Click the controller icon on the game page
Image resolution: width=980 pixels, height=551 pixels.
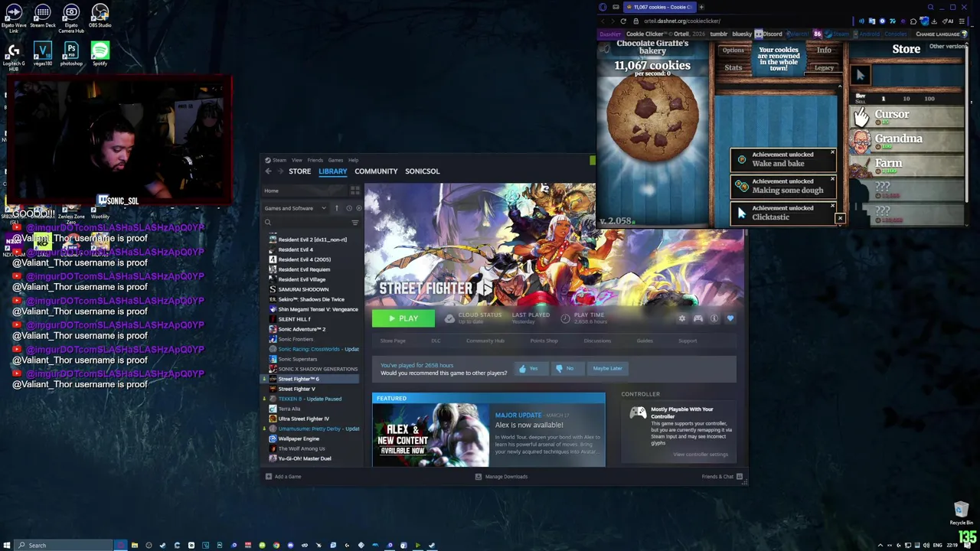pyautogui.click(x=698, y=318)
